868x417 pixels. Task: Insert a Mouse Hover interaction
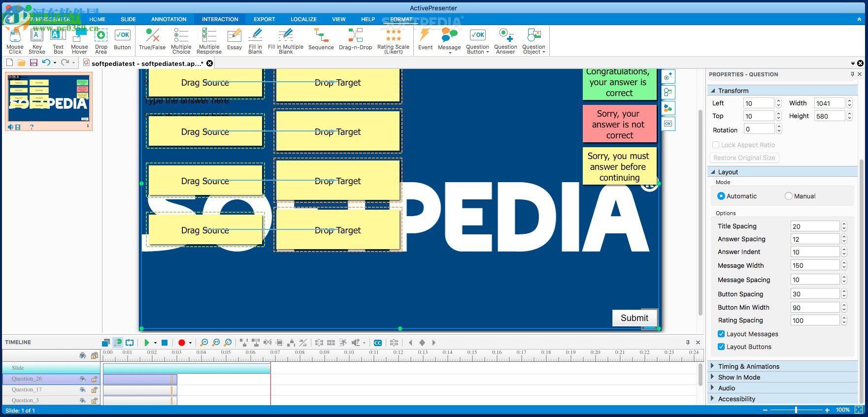[79, 41]
